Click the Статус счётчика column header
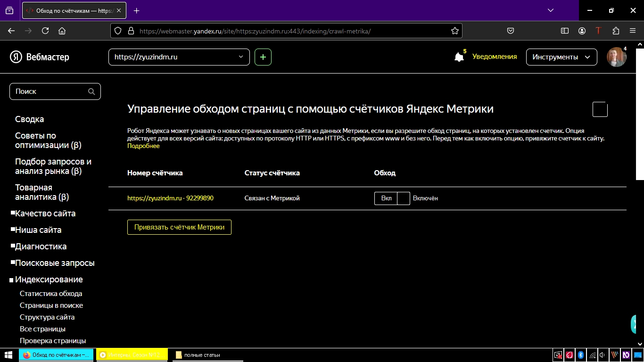This screenshot has height=362, width=644. click(x=272, y=173)
